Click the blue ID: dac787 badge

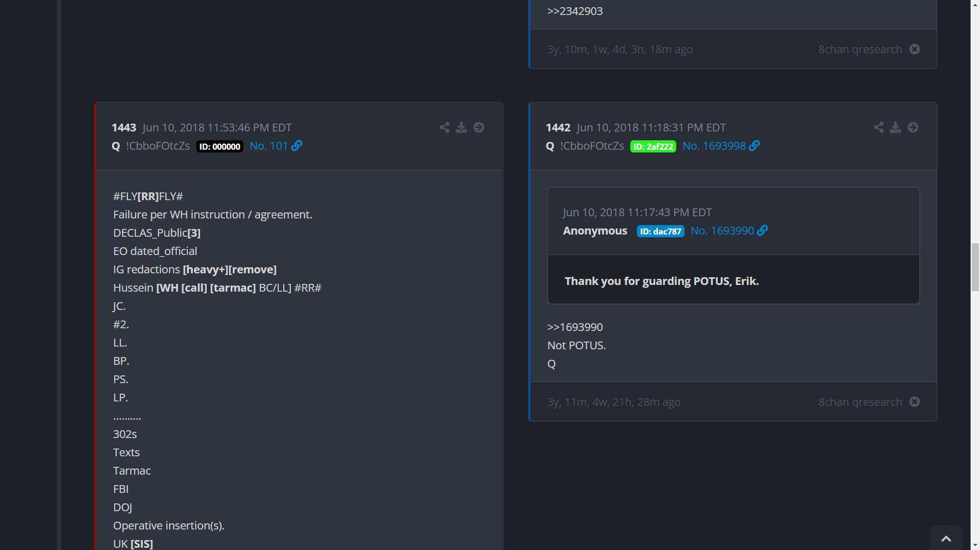tap(660, 231)
